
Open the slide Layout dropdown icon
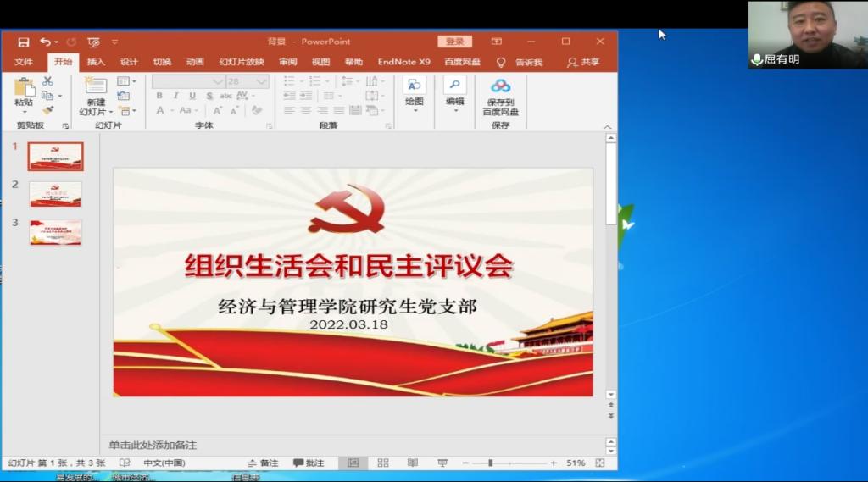click(124, 81)
